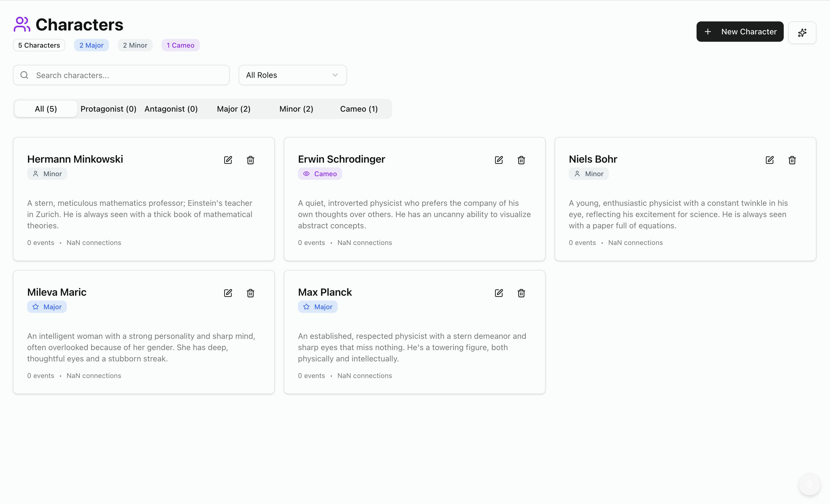830x504 pixels.
Task: Click edit icon for Erwin Schrodinger
Action: click(499, 160)
